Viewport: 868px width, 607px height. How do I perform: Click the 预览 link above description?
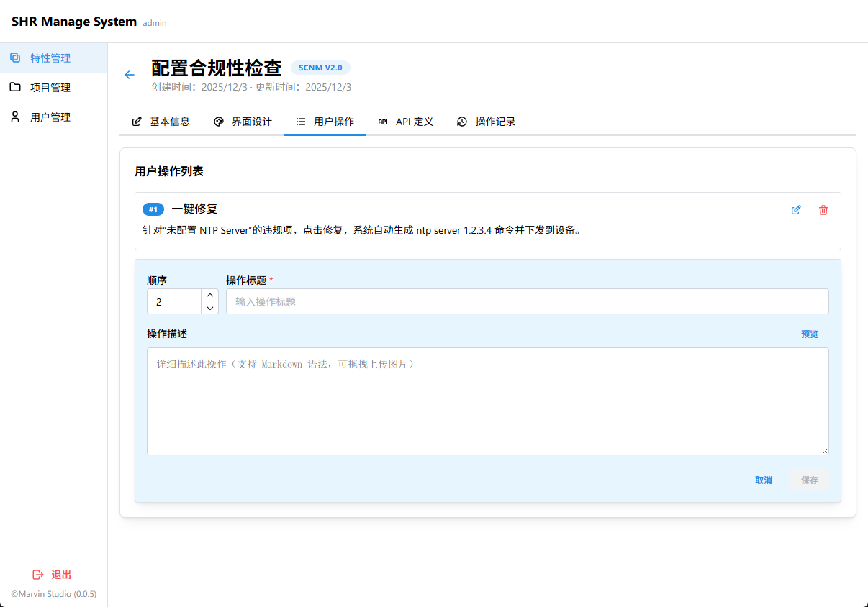point(809,334)
